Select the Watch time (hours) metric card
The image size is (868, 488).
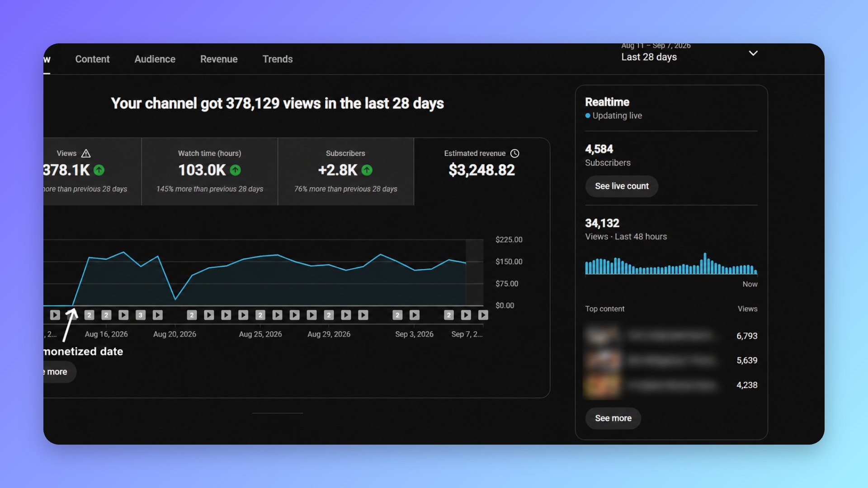210,172
